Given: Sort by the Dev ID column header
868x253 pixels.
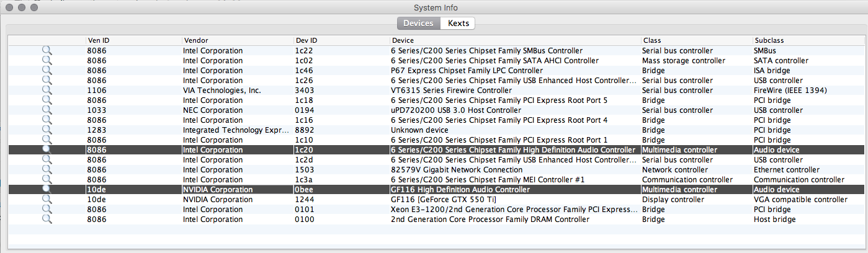Looking at the screenshot, I should tap(341, 40).
